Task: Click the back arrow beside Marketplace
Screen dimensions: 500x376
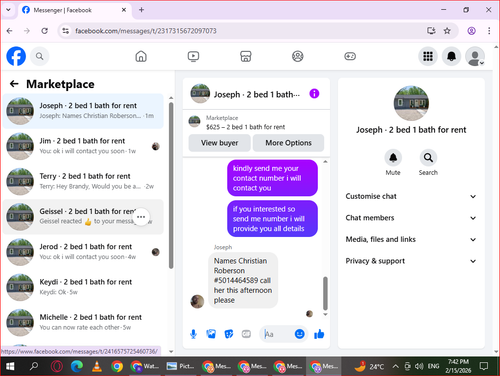Action: point(14,84)
